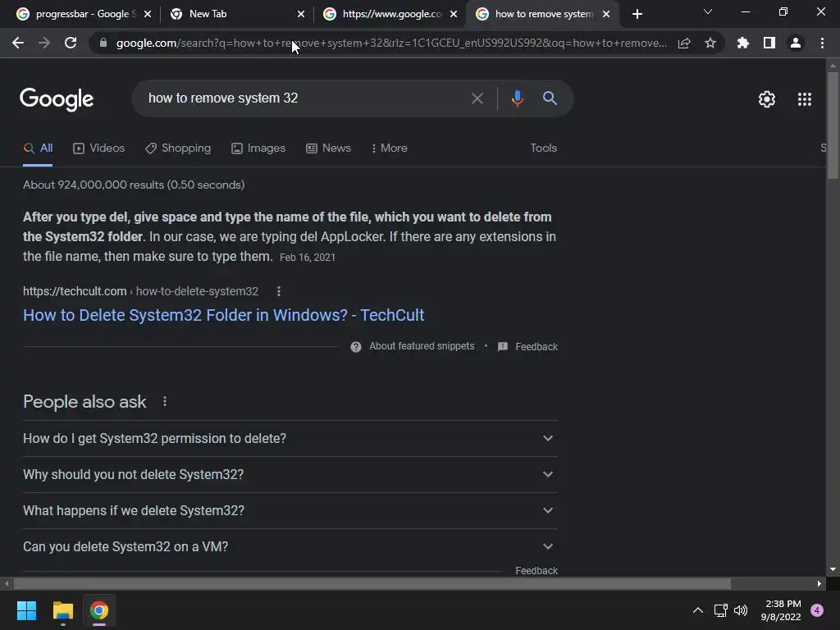Open the Extensions puzzle icon
Viewport: 840px width, 630px height.
click(743, 43)
